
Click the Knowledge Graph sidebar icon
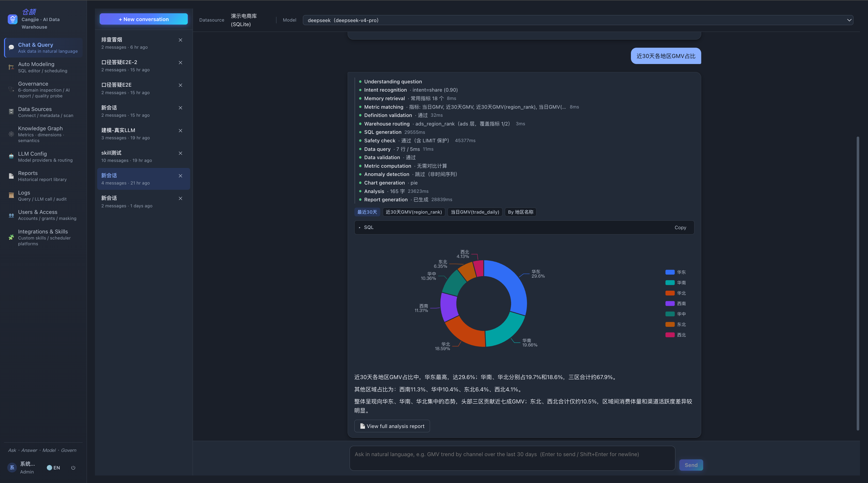pyautogui.click(x=11, y=134)
